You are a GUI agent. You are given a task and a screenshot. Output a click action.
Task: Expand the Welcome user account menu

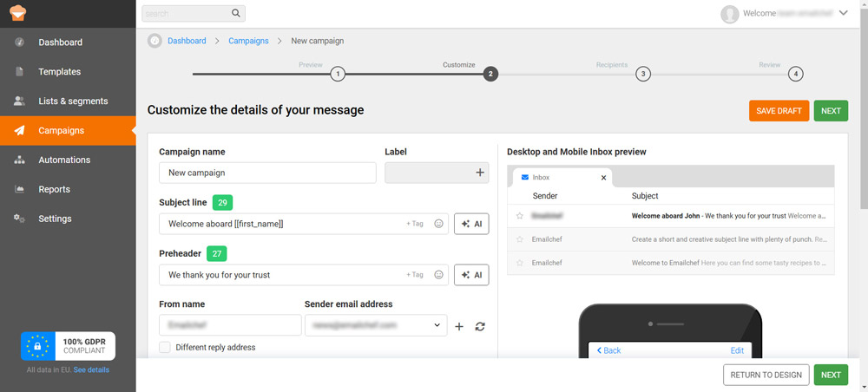pos(843,13)
